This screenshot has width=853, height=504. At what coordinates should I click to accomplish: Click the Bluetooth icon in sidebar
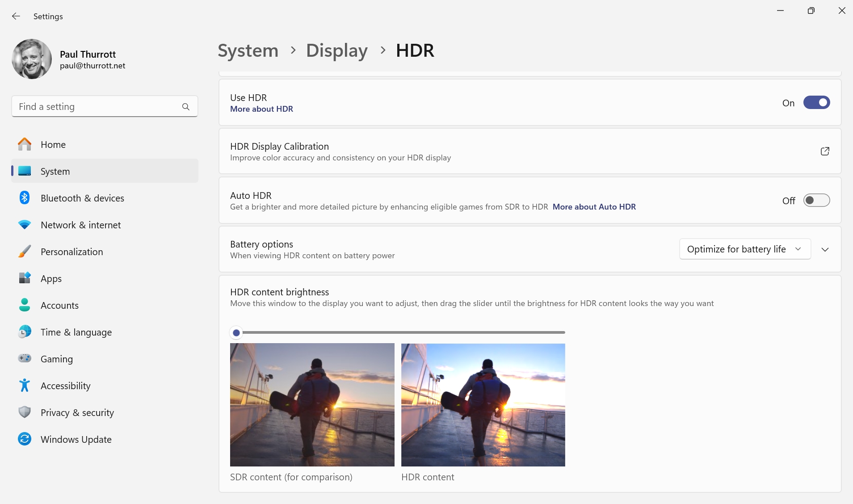point(25,198)
